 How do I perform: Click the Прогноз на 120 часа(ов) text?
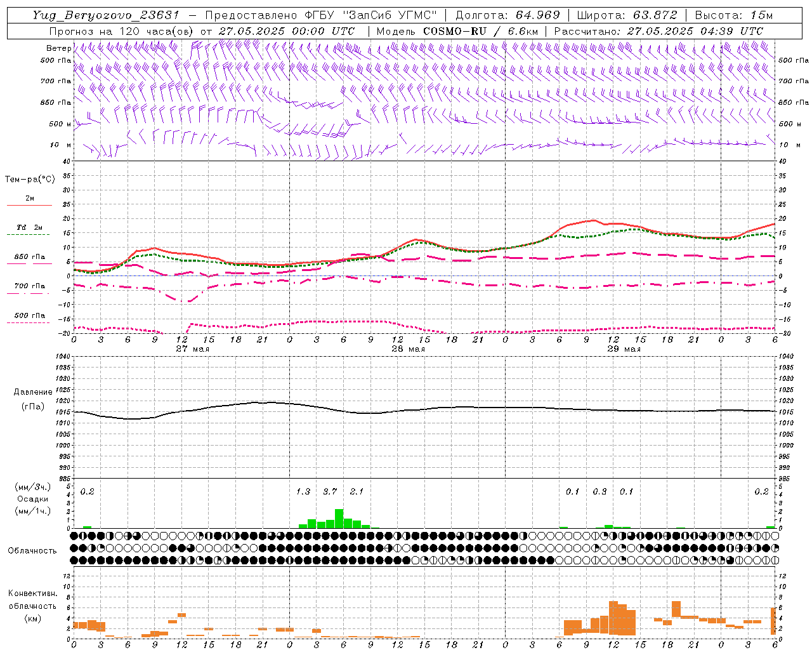pyautogui.click(x=122, y=31)
